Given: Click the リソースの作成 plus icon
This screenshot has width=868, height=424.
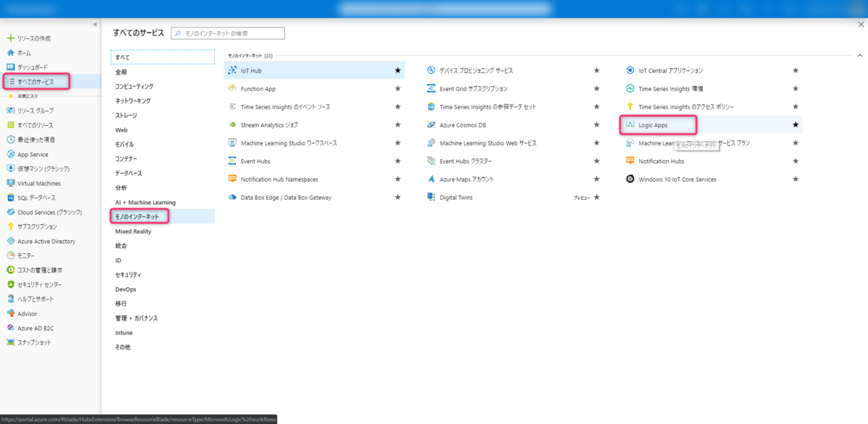Looking at the screenshot, I should coord(10,38).
